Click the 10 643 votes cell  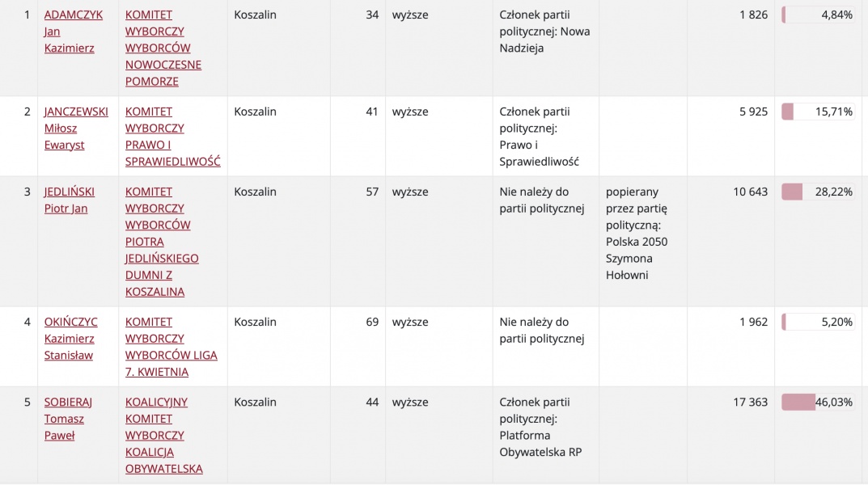tap(750, 192)
